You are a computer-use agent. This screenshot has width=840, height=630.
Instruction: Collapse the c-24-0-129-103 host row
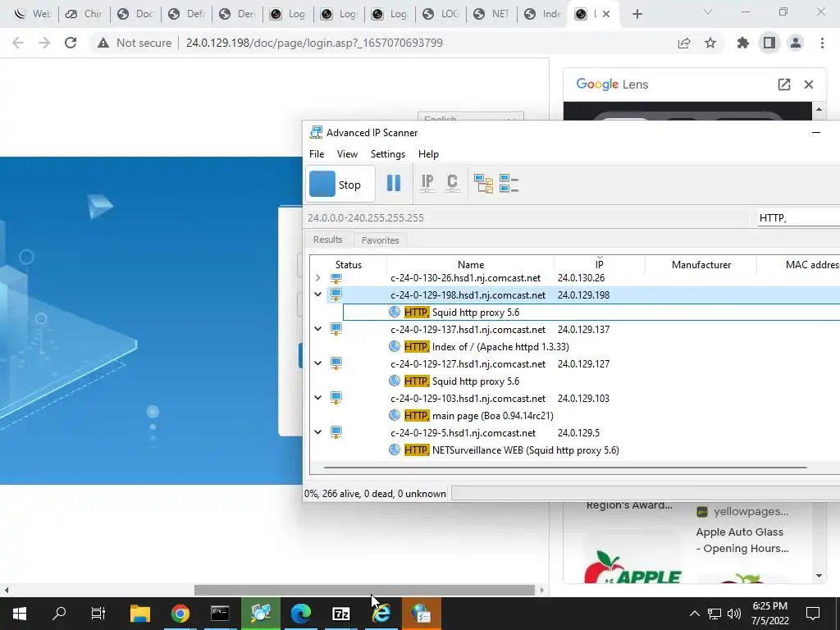pos(317,398)
